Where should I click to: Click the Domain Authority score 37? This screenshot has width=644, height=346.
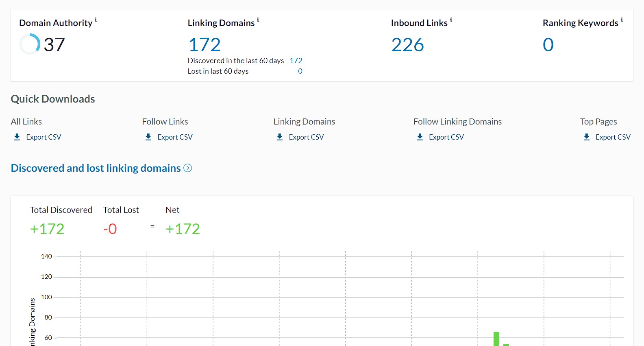point(54,45)
